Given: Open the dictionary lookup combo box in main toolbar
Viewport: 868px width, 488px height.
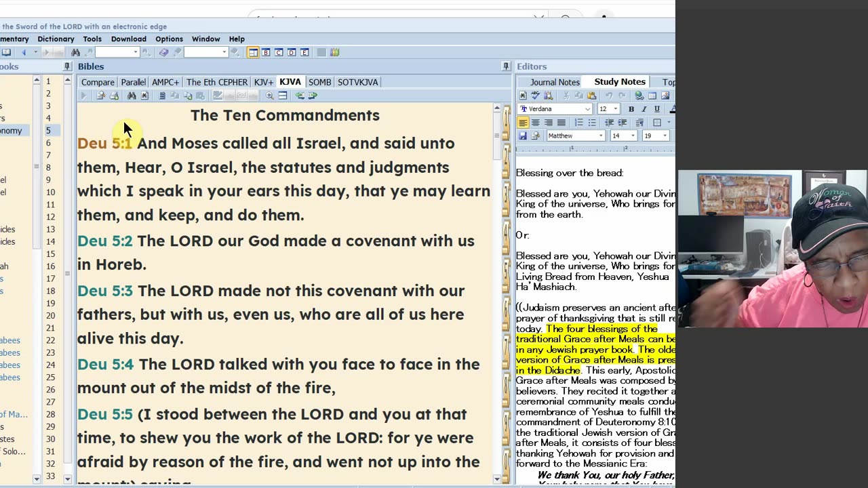Looking at the screenshot, I should (x=206, y=52).
